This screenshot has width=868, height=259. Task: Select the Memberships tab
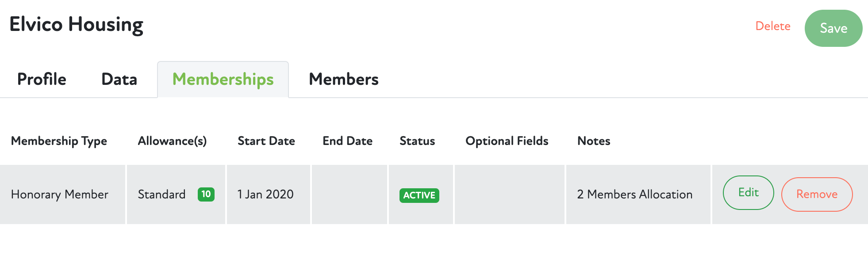223,80
